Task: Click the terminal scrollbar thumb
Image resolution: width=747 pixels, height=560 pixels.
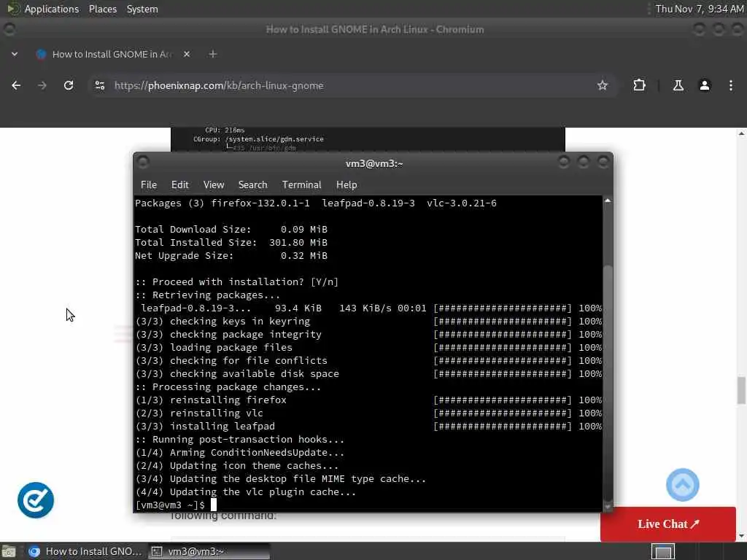Action: (608, 383)
